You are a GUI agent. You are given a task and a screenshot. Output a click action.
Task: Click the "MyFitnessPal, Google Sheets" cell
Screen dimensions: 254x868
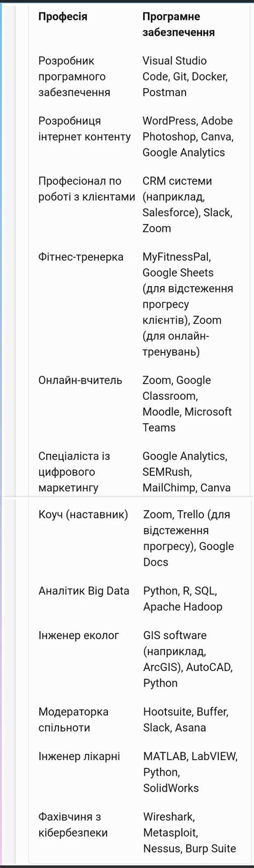pos(188,304)
